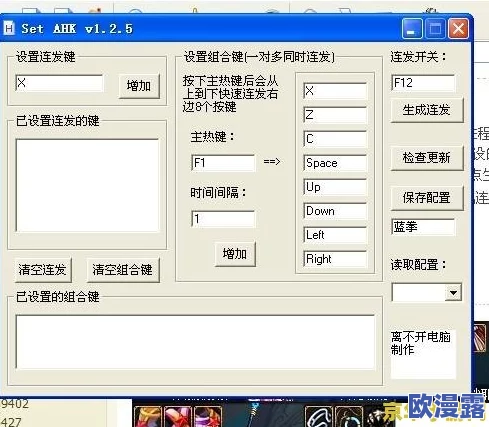Click the 保存配置 button
Image resolution: width=489 pixels, height=427 pixels.
(427, 198)
